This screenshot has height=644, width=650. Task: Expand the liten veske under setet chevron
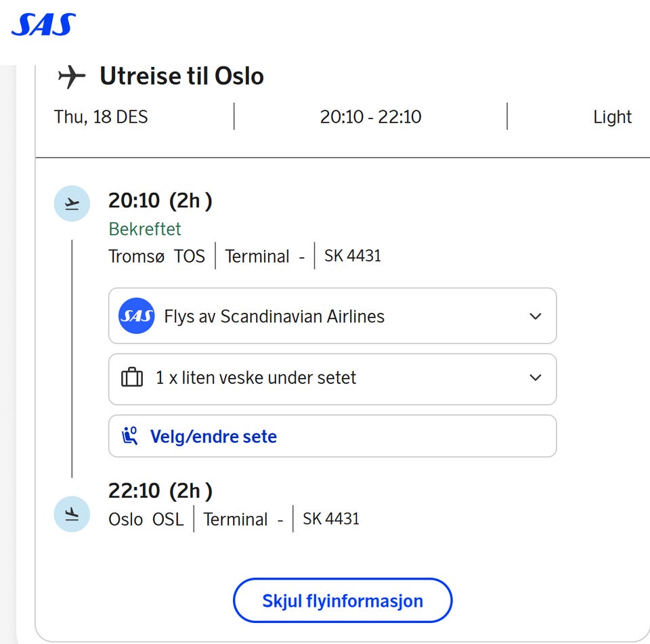[x=536, y=377]
